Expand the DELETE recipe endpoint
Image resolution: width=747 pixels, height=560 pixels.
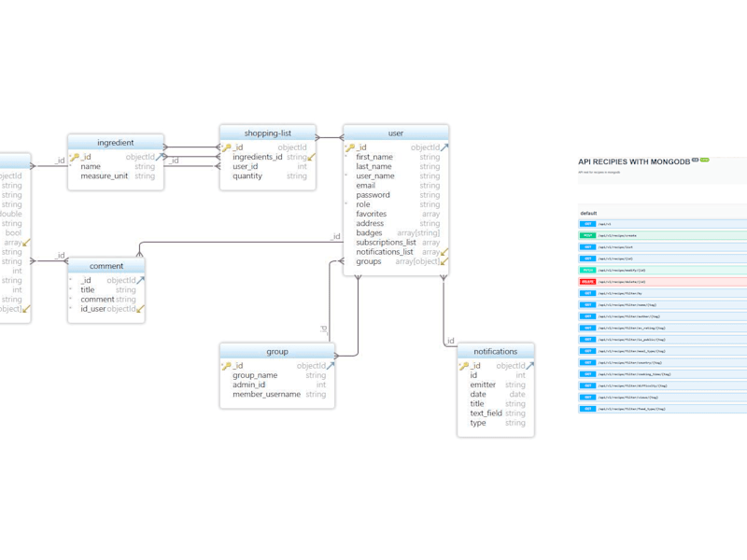click(x=663, y=282)
